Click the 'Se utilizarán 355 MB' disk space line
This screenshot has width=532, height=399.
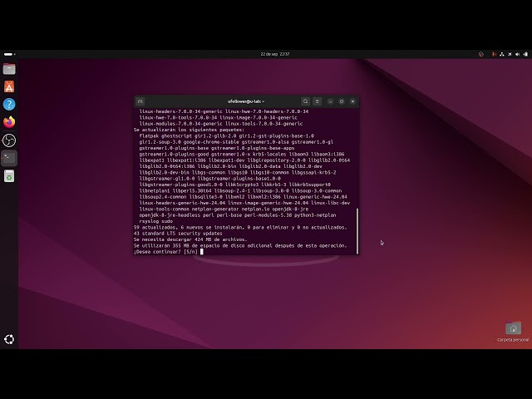tap(240, 246)
